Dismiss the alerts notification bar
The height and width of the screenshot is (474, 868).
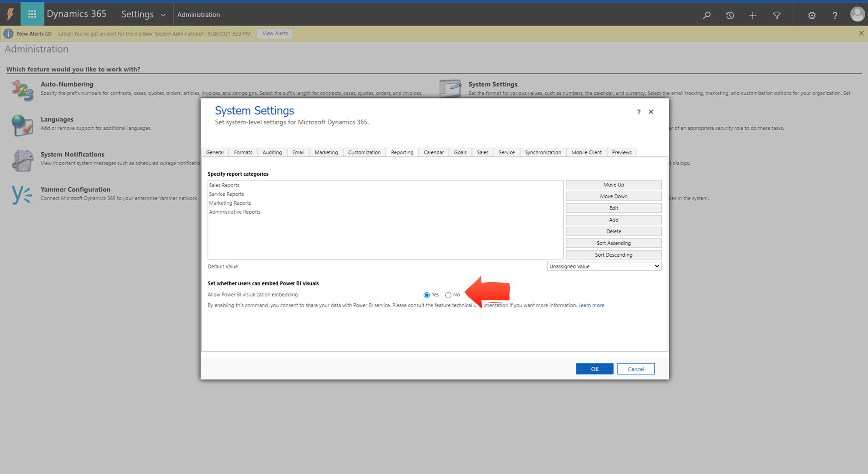coord(861,33)
